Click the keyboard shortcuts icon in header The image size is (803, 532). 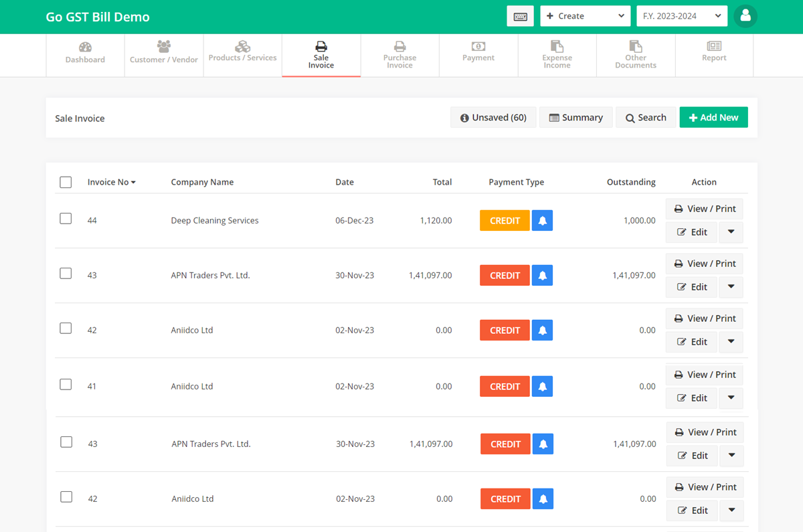coord(520,16)
